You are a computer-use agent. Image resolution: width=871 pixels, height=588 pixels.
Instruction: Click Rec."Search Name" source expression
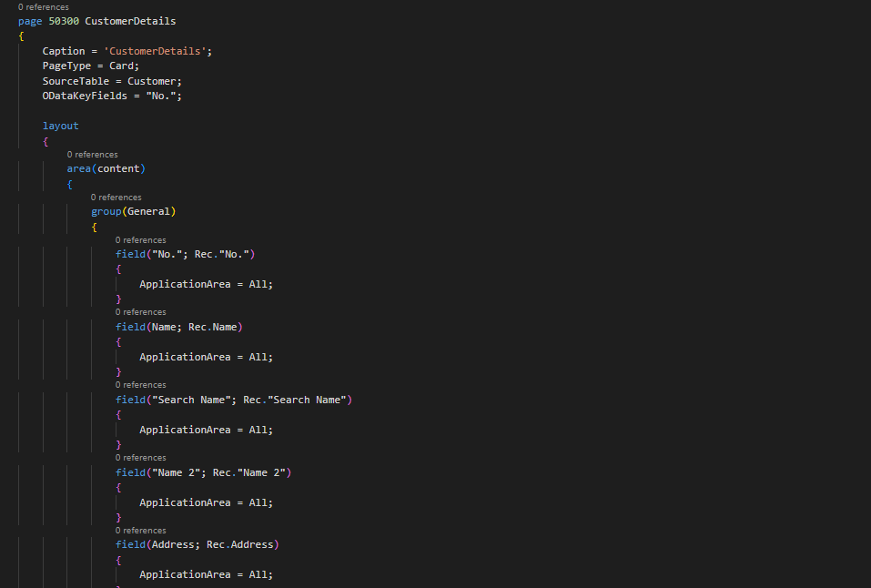[294, 400]
